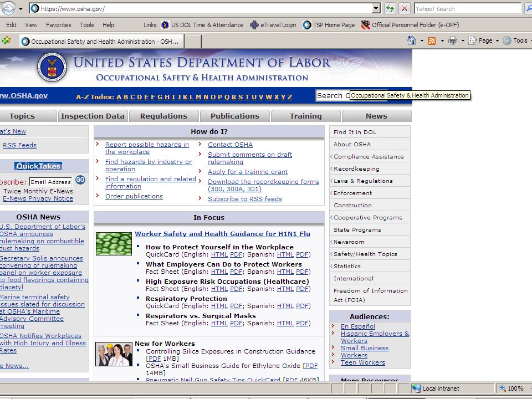532x399 pixels.
Task: Open the address bar URL dropdown
Action: coord(376,8)
